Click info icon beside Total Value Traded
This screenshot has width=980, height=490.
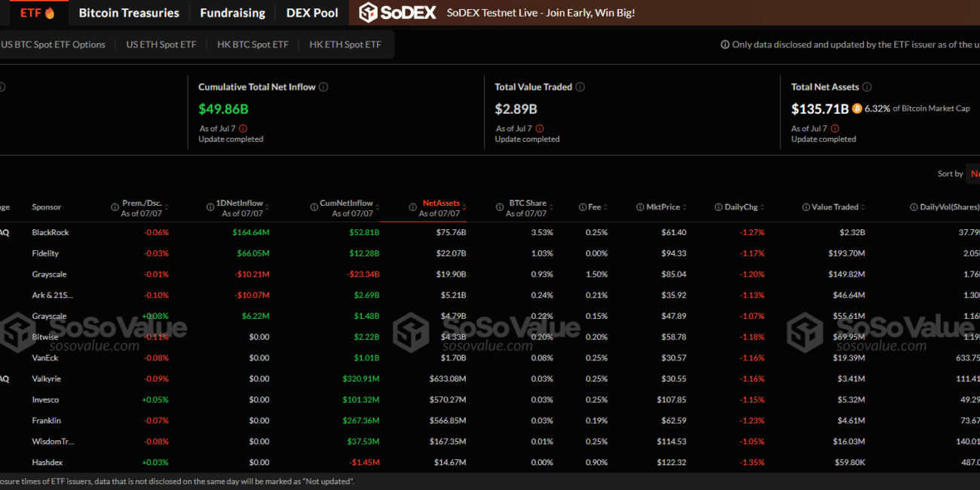click(580, 87)
